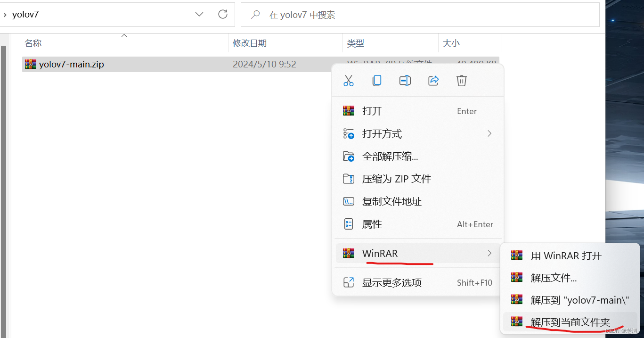
Task: Click the date 2024/5/10 9:52
Action: [x=264, y=65]
